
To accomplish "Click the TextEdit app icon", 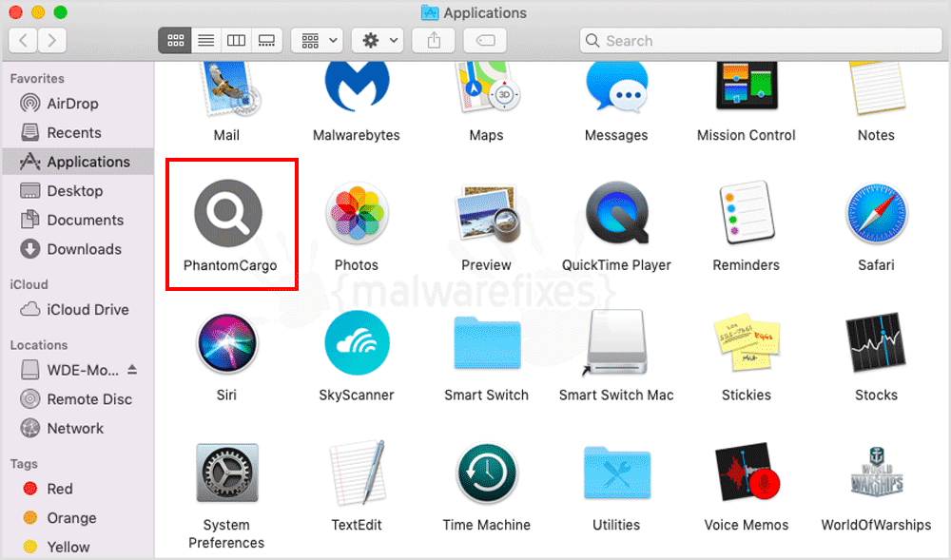I will point(358,473).
